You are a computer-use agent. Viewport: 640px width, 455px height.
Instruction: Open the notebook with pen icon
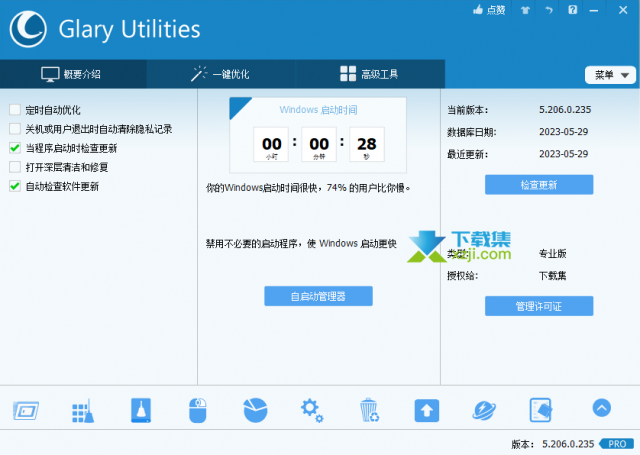[541, 410]
